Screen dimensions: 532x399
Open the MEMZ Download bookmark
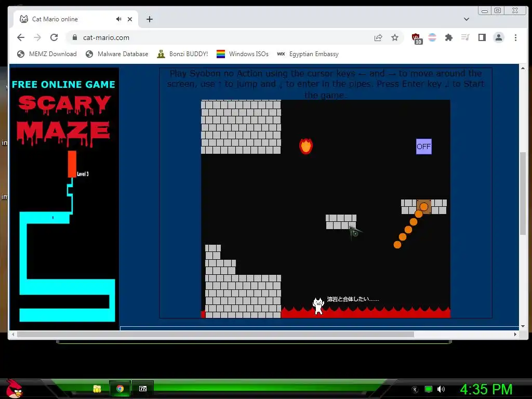47,54
